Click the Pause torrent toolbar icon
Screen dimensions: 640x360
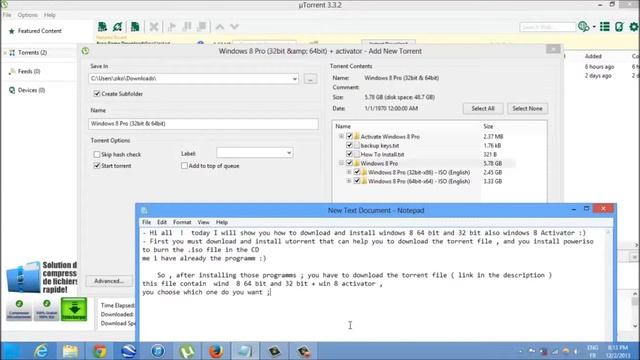(x=187, y=27)
